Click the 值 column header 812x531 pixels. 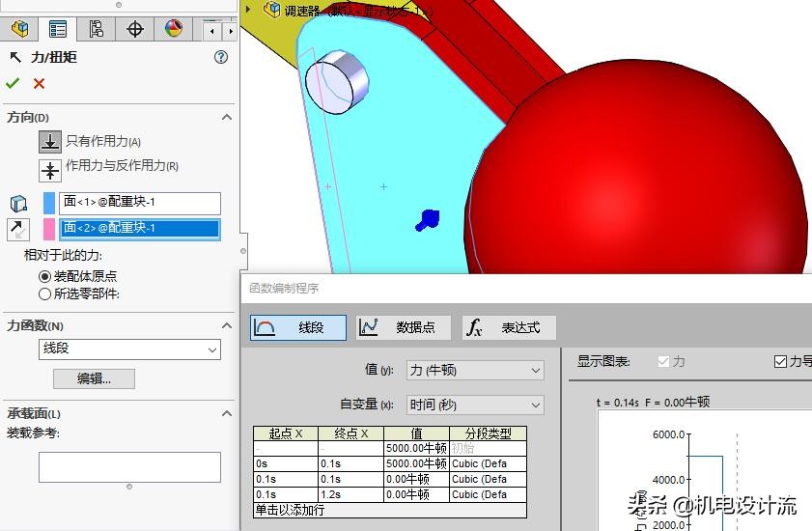coord(416,433)
